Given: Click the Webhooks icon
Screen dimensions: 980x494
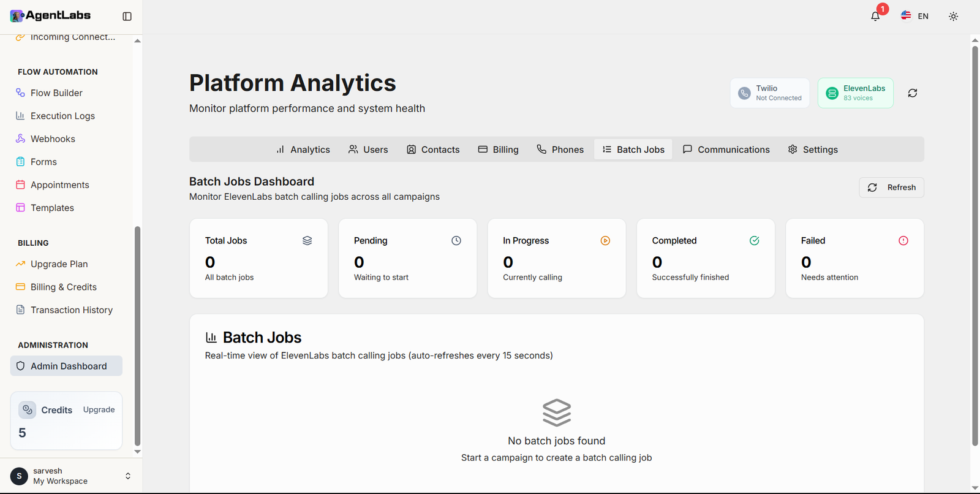Looking at the screenshot, I should (20, 139).
